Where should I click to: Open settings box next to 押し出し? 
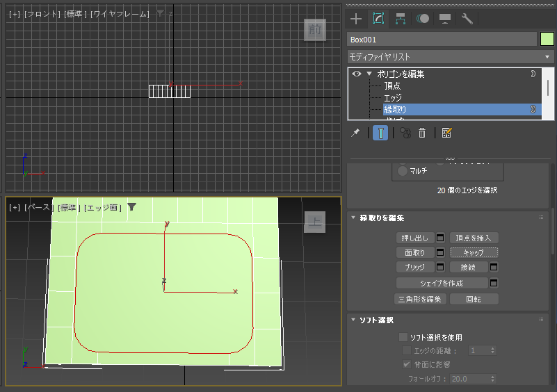(x=440, y=238)
